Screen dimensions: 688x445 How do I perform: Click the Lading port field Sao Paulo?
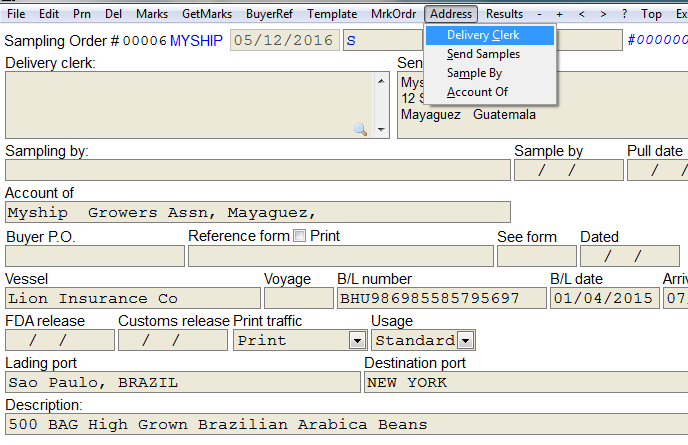[183, 382]
